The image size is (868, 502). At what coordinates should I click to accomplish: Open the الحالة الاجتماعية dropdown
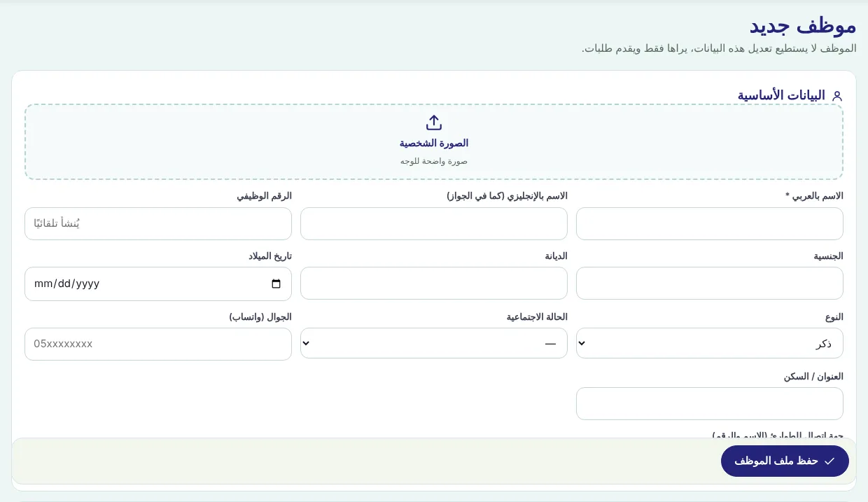pyautogui.click(x=434, y=343)
